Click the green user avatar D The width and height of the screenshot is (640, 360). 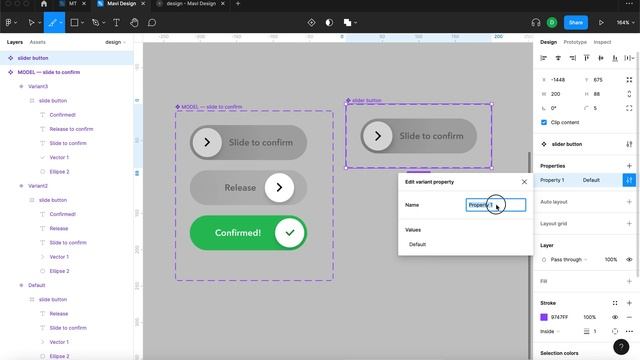click(552, 22)
